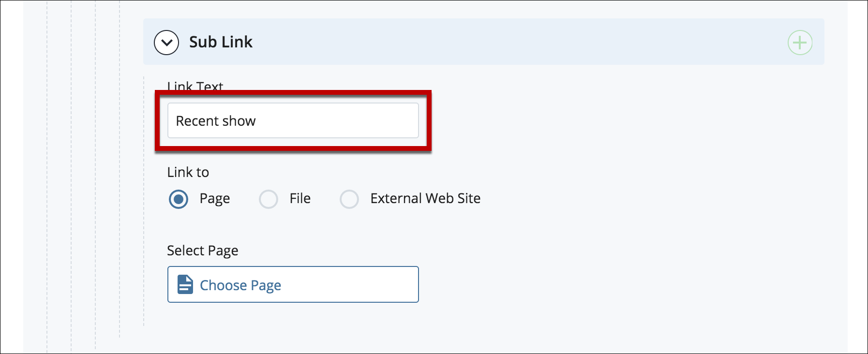The width and height of the screenshot is (868, 354).
Task: Click the "Choose Page" link text
Action: (240, 285)
